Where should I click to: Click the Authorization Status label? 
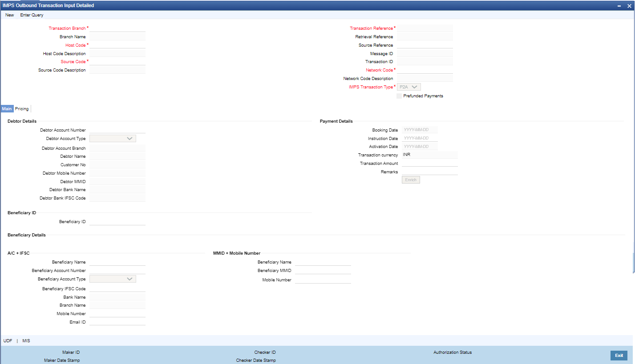click(x=453, y=352)
